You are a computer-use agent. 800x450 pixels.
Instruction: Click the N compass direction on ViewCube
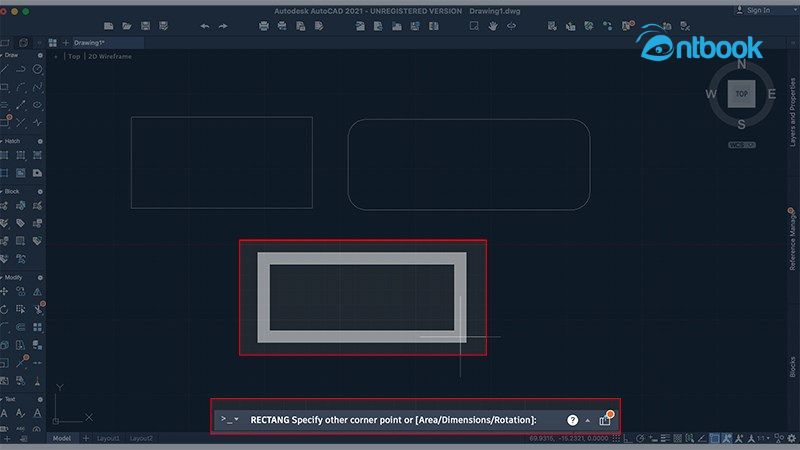pos(742,64)
